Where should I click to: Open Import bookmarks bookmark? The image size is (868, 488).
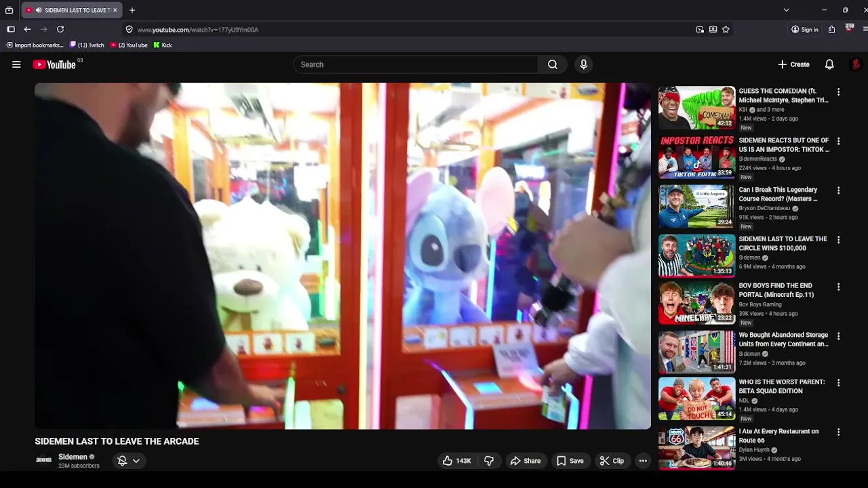pyautogui.click(x=35, y=45)
